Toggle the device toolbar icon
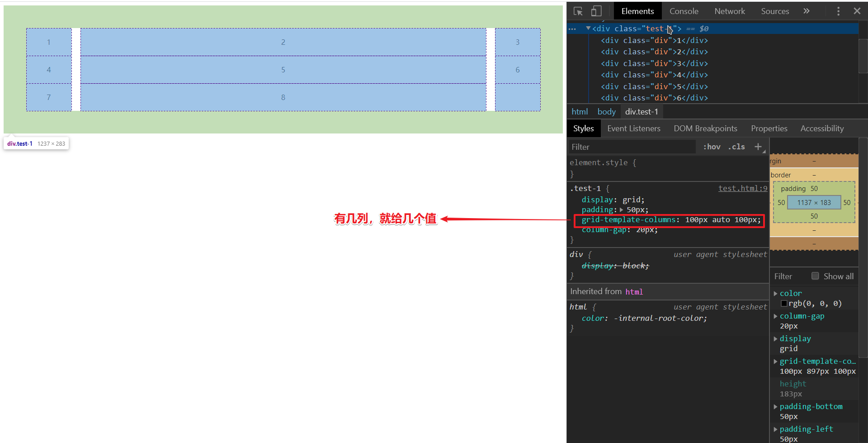This screenshot has height=443, width=868. coord(596,11)
